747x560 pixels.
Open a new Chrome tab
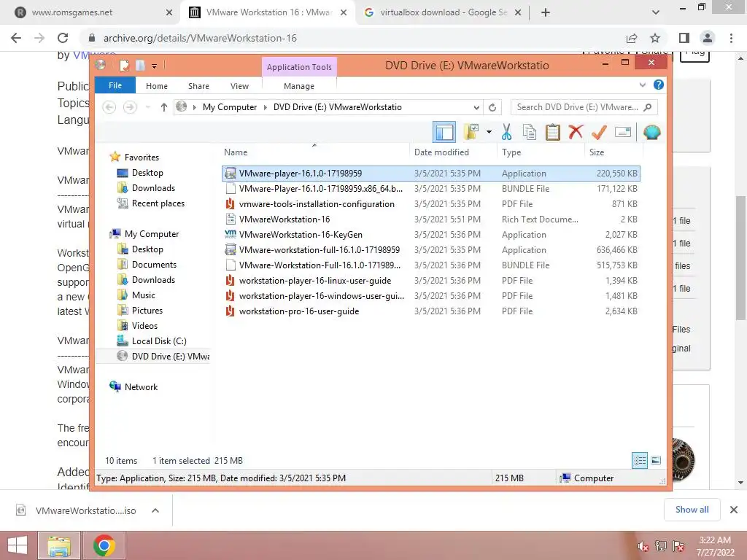point(546,12)
